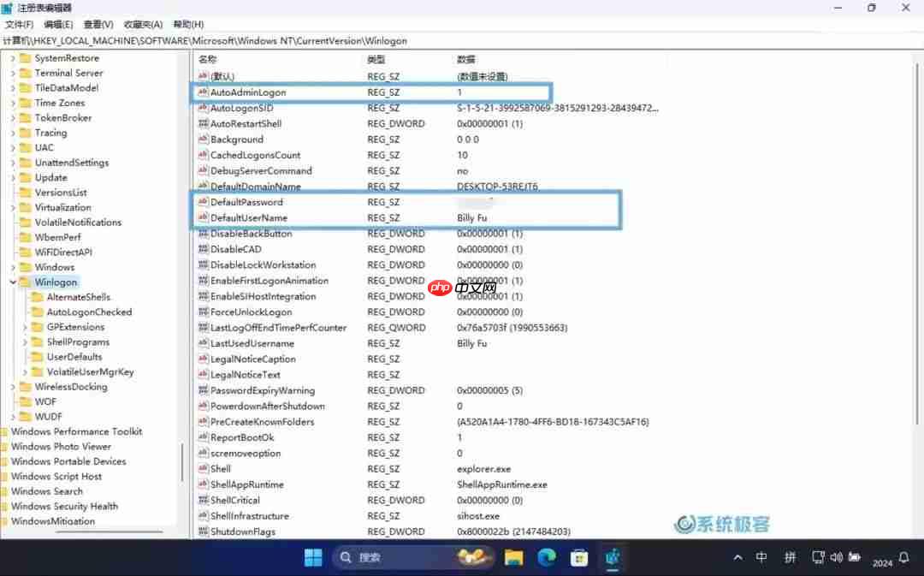The width and height of the screenshot is (924, 576).
Task: Open Microsoft Edge from the taskbar
Action: [546, 557]
